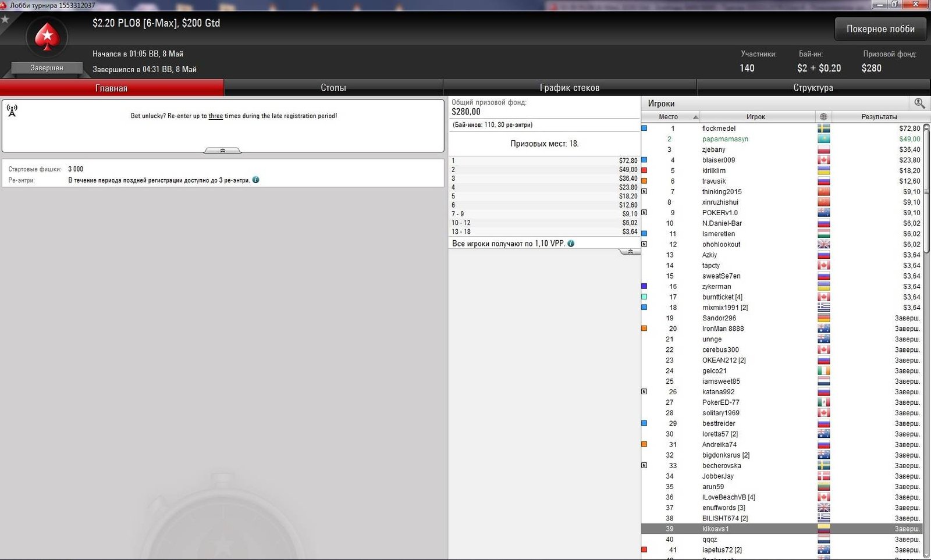Sort players by Место column

(670, 117)
